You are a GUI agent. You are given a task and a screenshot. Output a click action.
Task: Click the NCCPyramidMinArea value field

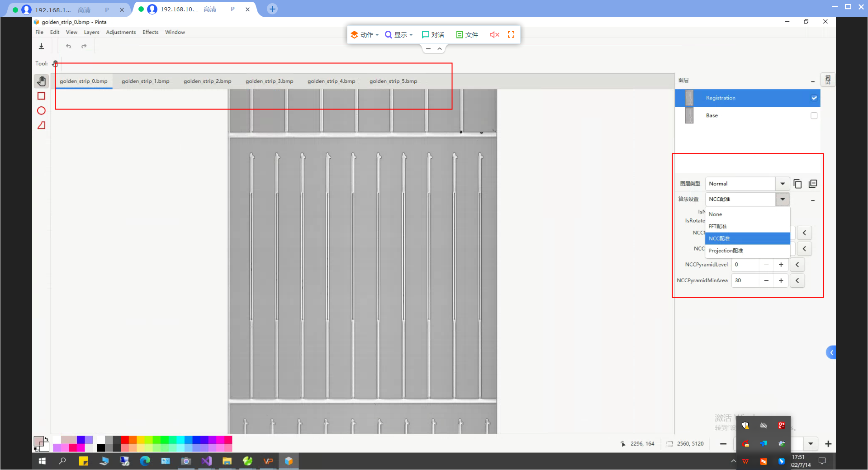pos(745,280)
